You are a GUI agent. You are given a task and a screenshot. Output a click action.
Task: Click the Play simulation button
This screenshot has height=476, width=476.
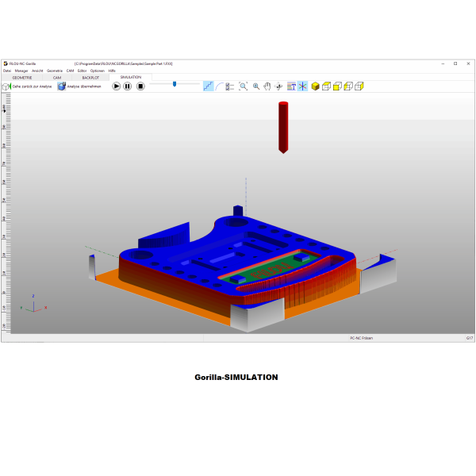[x=117, y=86]
